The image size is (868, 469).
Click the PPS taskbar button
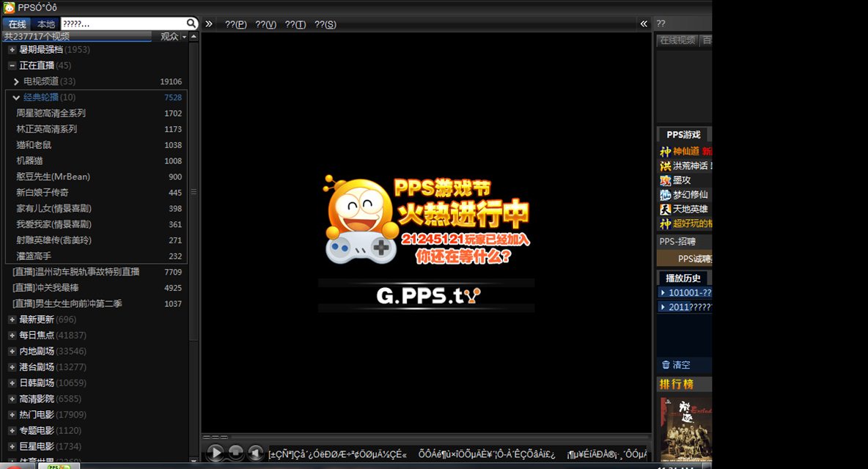coord(58,466)
